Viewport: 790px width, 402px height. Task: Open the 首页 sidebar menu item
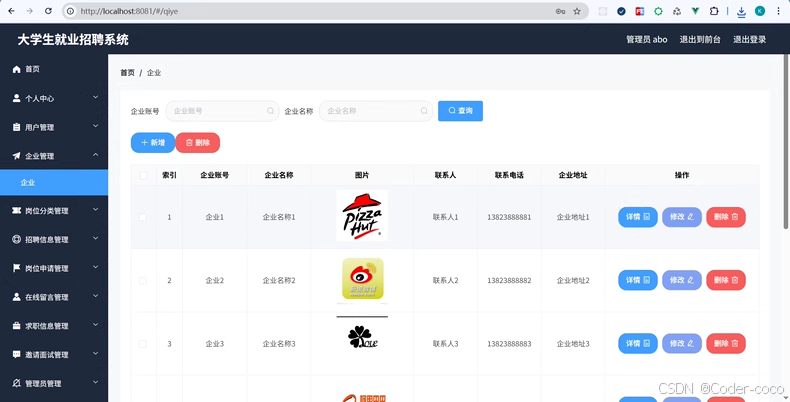click(54, 69)
